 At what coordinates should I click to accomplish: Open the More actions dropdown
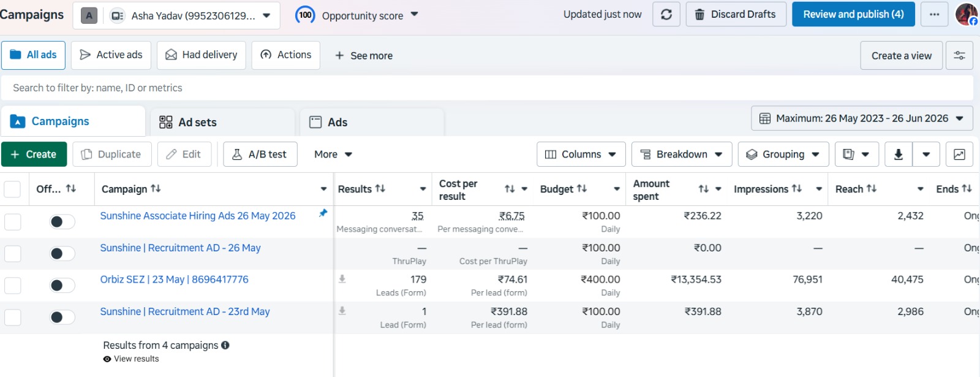[x=333, y=154]
